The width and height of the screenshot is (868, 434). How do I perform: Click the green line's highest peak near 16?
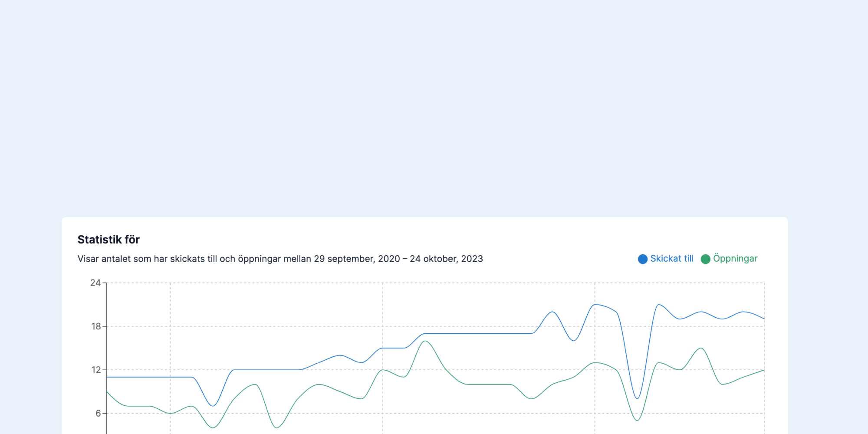(x=425, y=341)
